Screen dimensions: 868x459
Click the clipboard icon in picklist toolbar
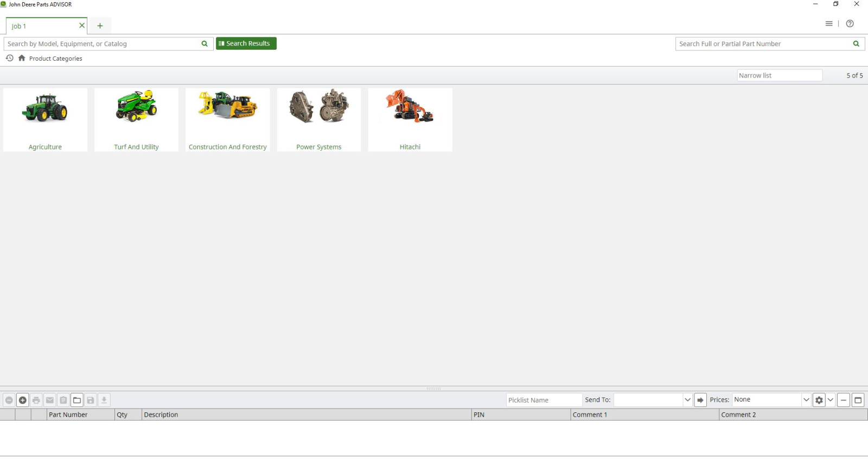pyautogui.click(x=63, y=400)
